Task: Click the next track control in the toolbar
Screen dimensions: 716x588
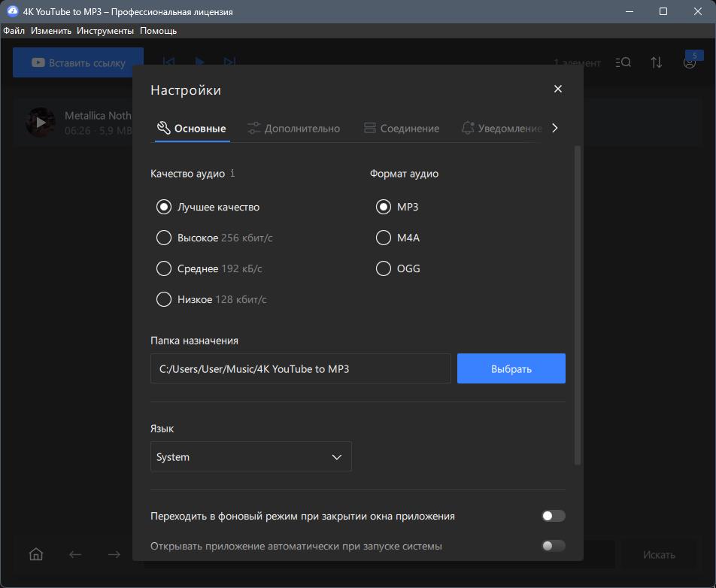Action: click(229, 62)
